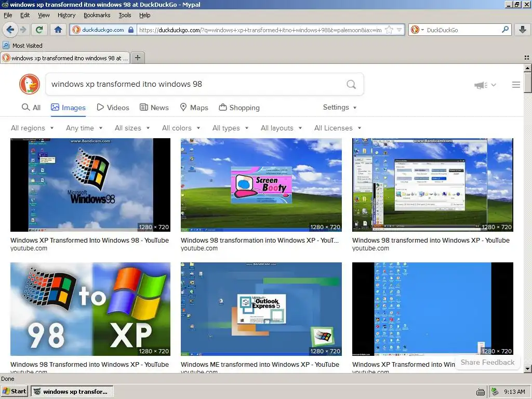Open the Edit menu
532x399 pixels.
click(x=25, y=15)
